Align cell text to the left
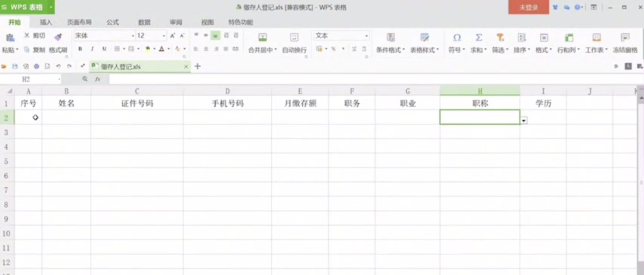The image size is (644, 275). (x=196, y=49)
